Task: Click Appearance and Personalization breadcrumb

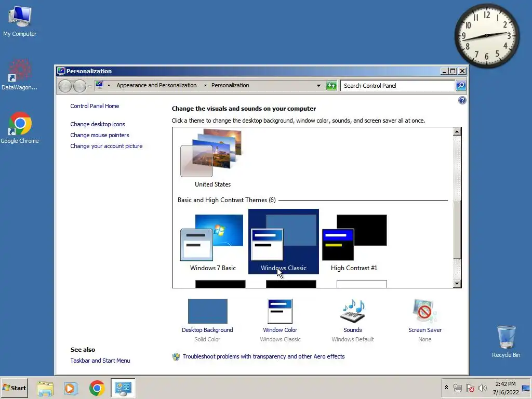Action: point(156,85)
